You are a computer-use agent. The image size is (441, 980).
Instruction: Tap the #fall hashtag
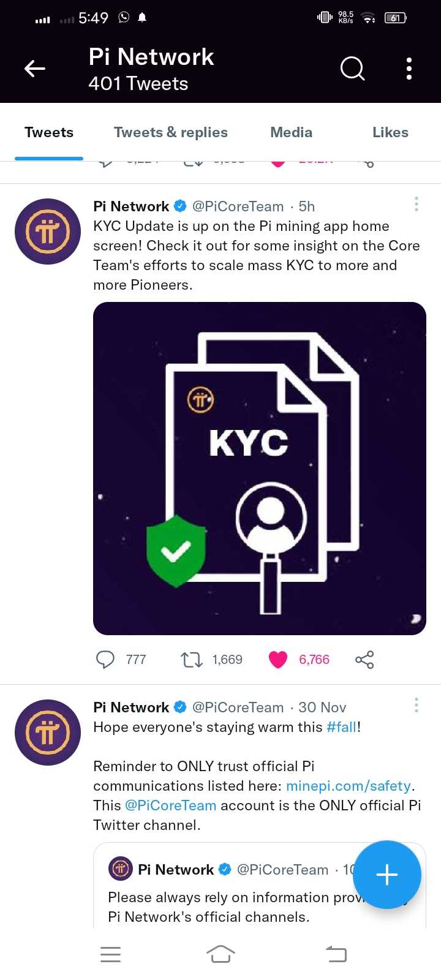point(341,727)
